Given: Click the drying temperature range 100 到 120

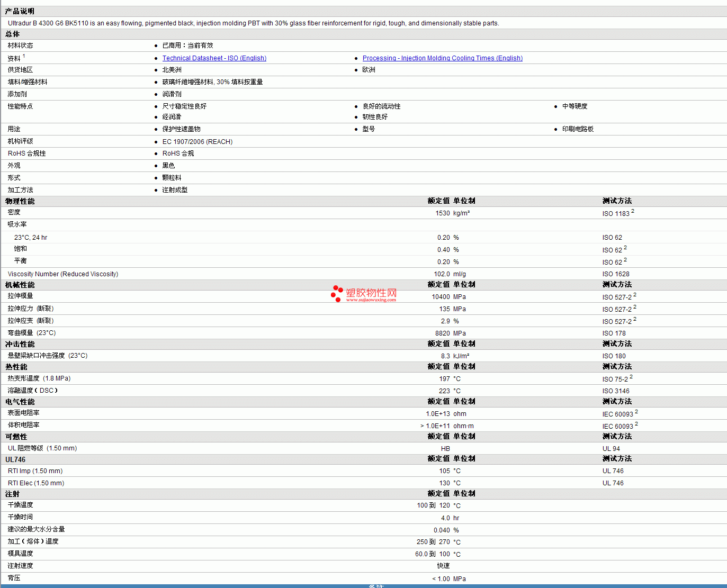Looking at the screenshot, I should tap(433, 505).
